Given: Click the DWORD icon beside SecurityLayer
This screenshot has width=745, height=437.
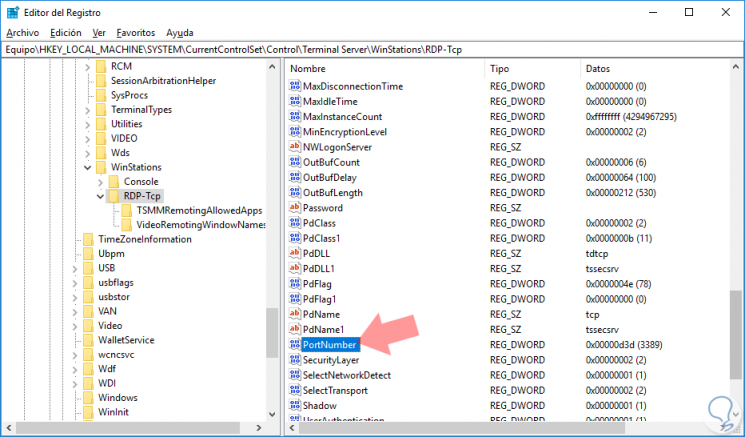Looking at the screenshot, I should point(295,360).
